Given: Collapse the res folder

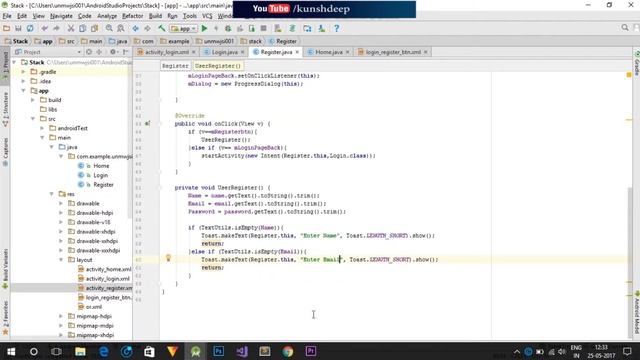Looking at the screenshot, I should 51,193.
